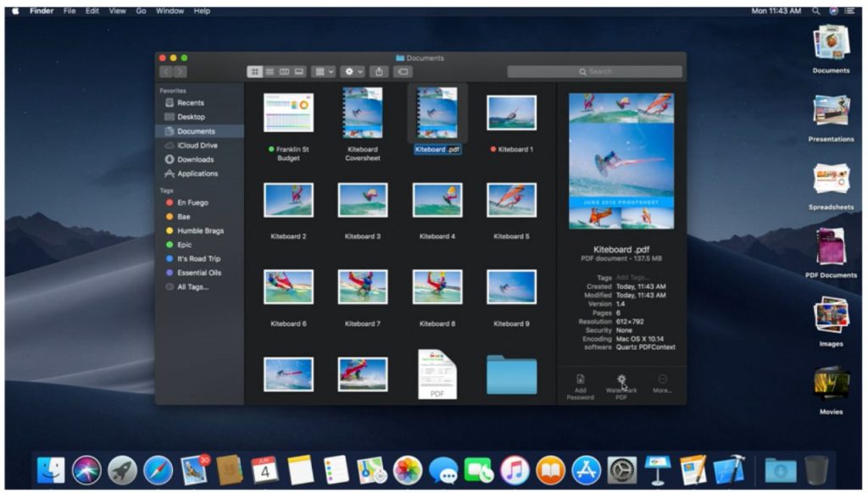Click the Share toolbar icon
868x493 pixels.
(380, 72)
